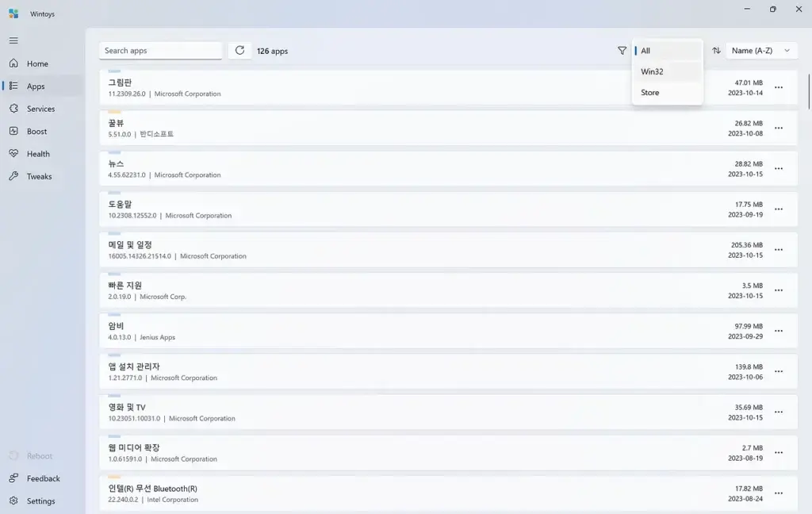The image size is (812, 514).
Task: Click the 126 apps count label
Action: click(273, 51)
